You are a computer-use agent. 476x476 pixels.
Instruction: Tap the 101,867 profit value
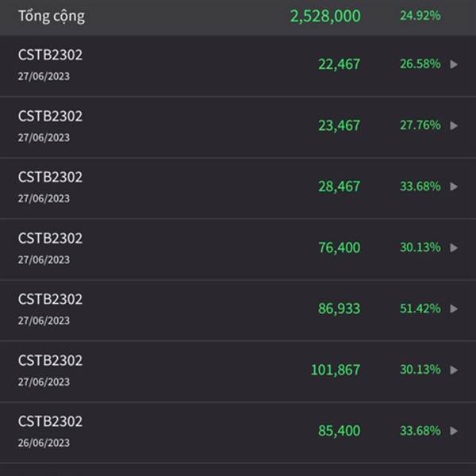point(336,370)
